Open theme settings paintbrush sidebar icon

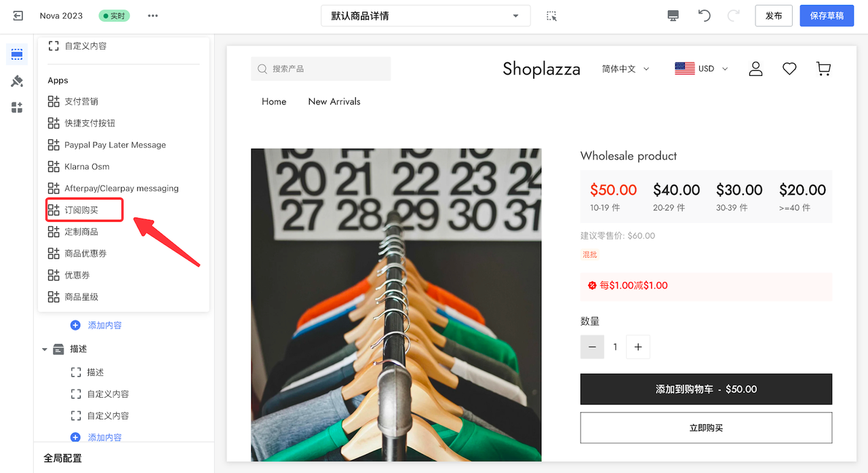point(17,81)
